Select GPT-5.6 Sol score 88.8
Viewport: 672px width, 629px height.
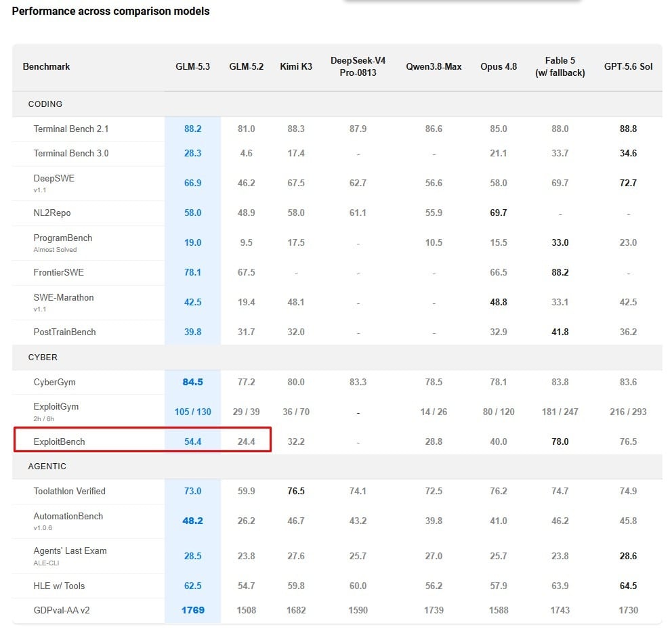click(628, 129)
